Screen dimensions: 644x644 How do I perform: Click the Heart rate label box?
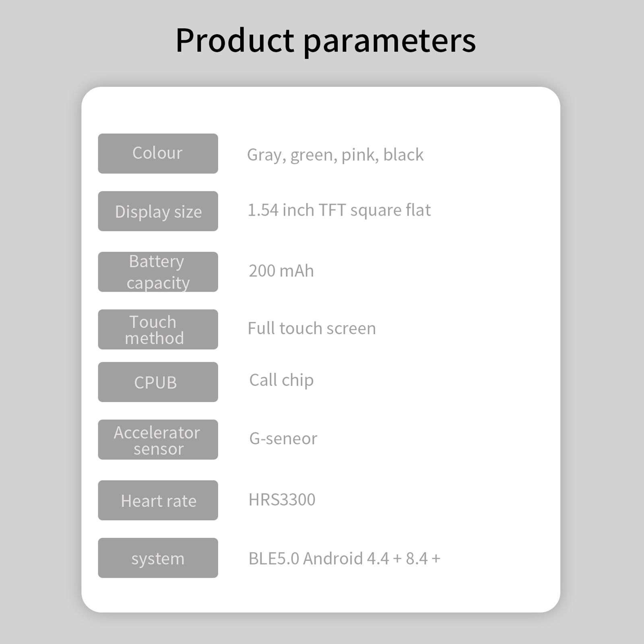[158, 500]
